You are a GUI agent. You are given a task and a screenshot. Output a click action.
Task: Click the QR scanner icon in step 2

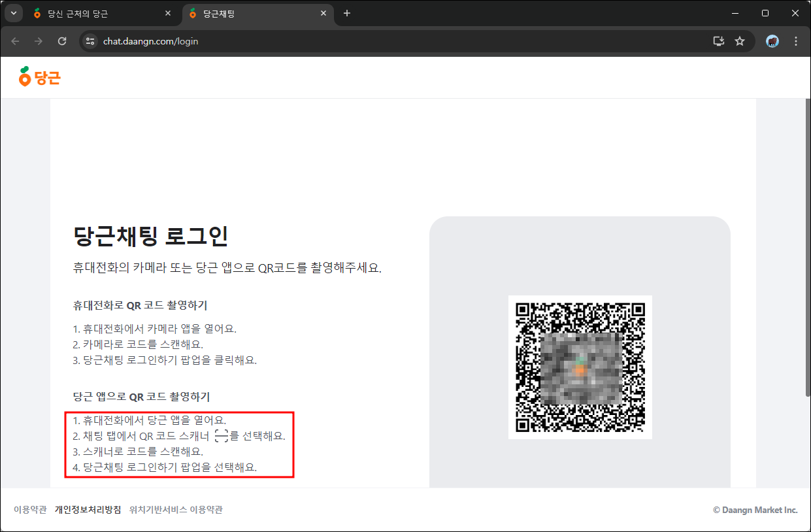tap(222, 436)
